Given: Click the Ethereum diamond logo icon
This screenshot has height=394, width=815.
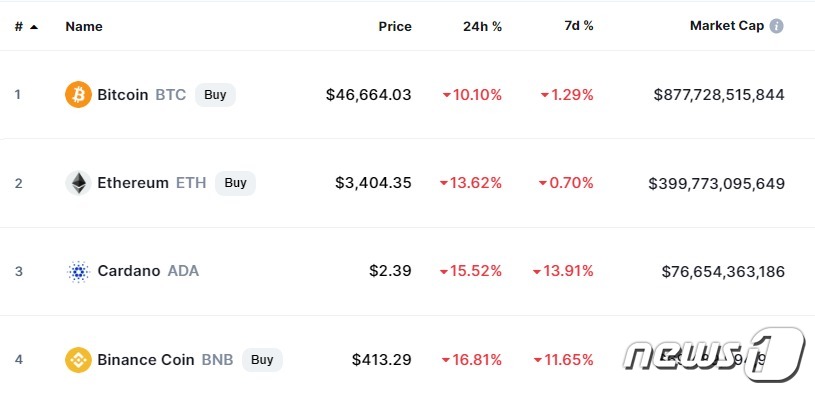Looking at the screenshot, I should tap(78, 183).
